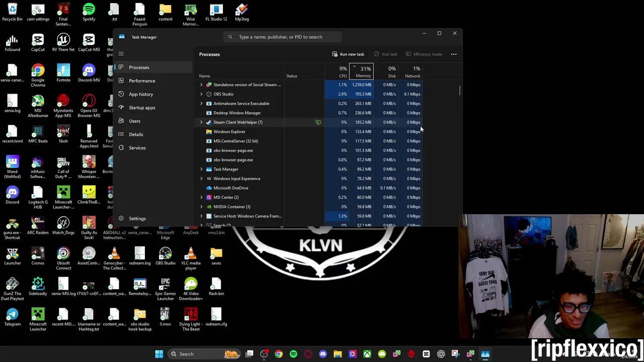
Task: Click Run new task button
Action: [x=348, y=54]
